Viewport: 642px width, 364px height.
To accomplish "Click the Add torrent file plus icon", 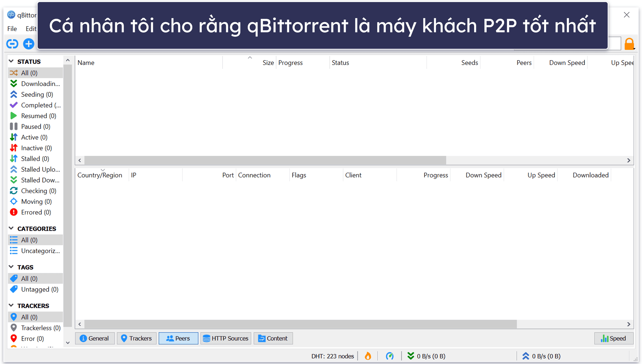I will (x=29, y=44).
